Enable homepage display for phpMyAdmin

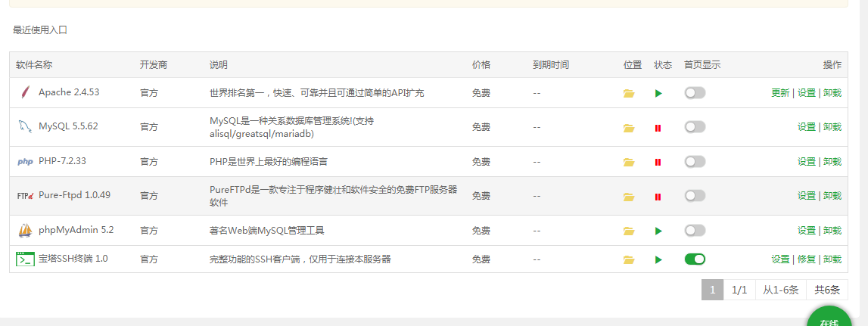pyautogui.click(x=695, y=230)
